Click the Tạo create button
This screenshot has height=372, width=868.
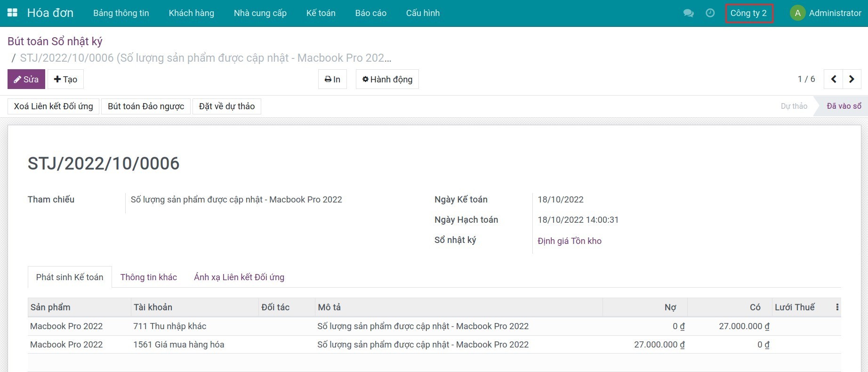pyautogui.click(x=65, y=79)
